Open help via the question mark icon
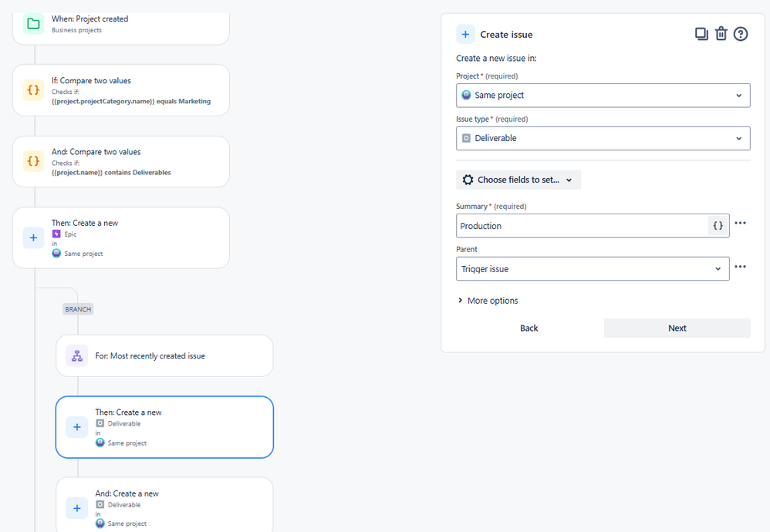770x532 pixels. (x=741, y=34)
